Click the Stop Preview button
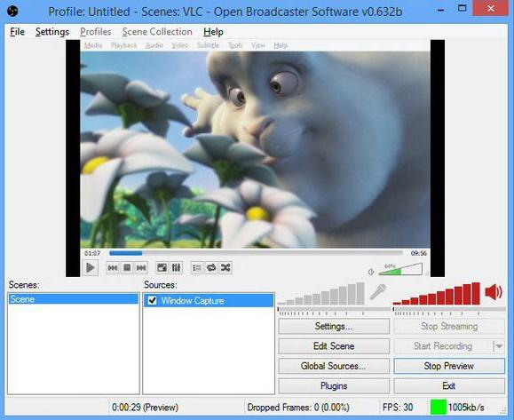The width and height of the screenshot is (514, 420). pyautogui.click(x=449, y=366)
